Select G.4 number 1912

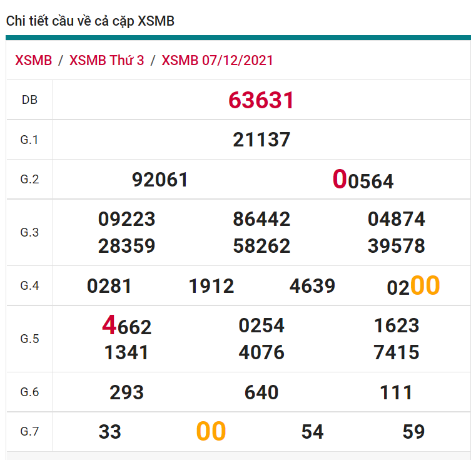[211, 286]
